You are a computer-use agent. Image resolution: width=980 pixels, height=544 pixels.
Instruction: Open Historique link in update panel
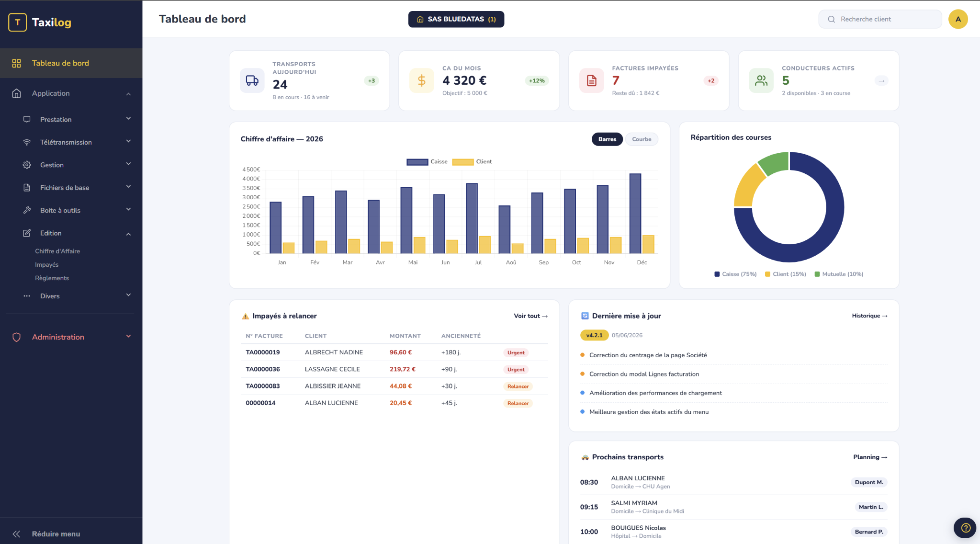[869, 316]
